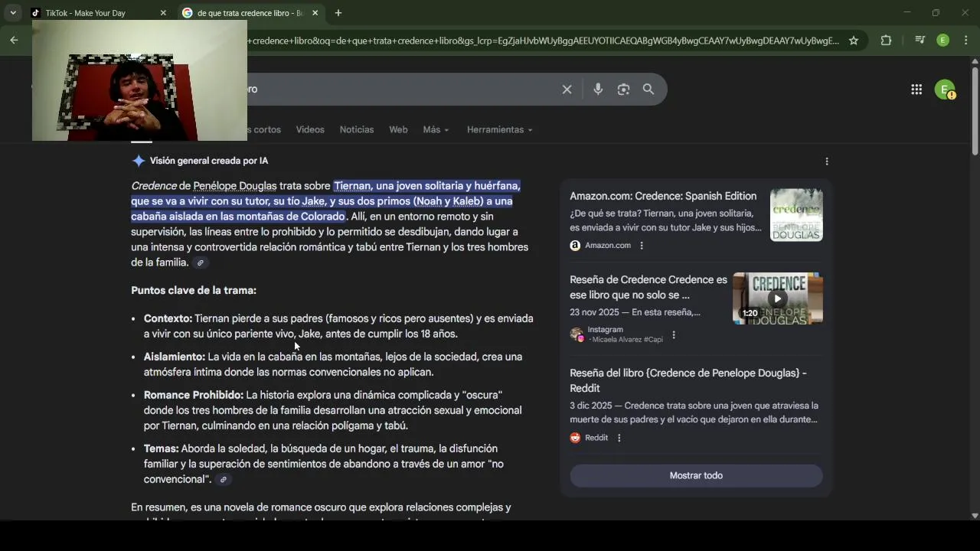Click the Amazon.com source label

click(608, 246)
